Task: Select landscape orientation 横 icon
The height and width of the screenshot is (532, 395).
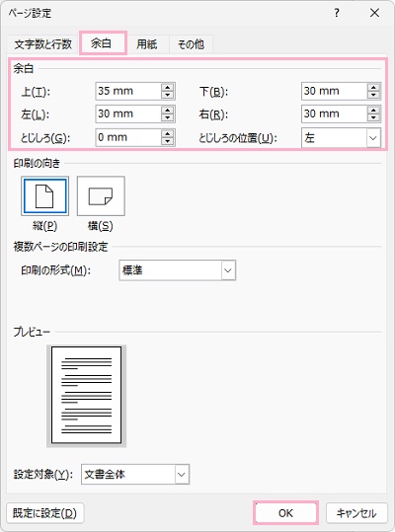Action: click(101, 196)
